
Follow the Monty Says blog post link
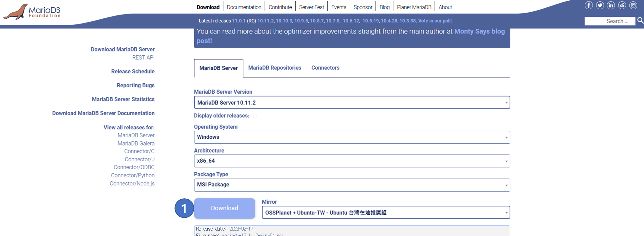pos(479,31)
